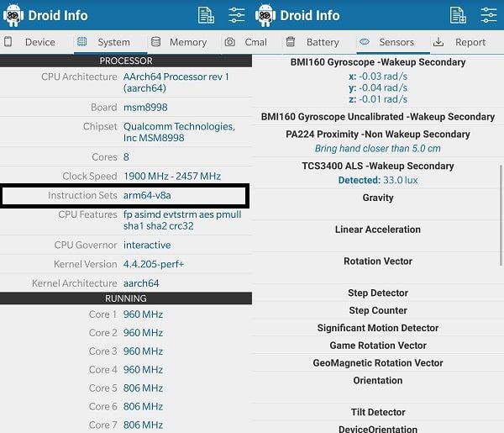Click the scrollbar in the Sensors list
The width and height of the screenshot is (504, 433).
501,215
